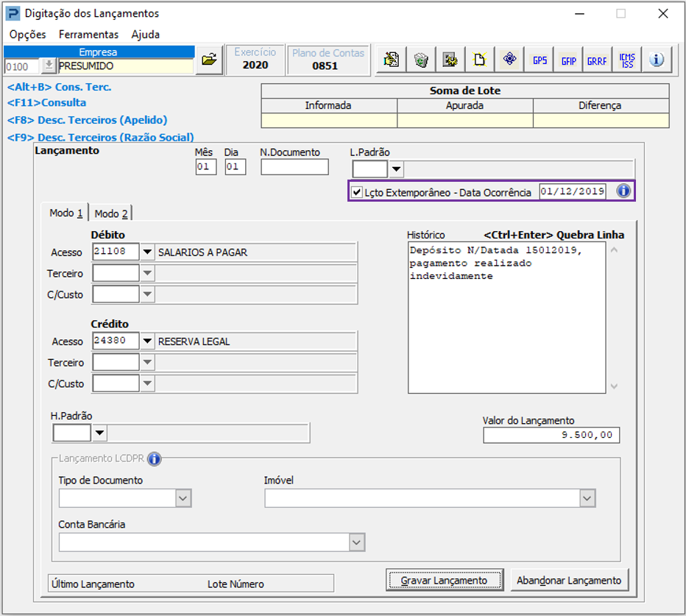This screenshot has height=616, width=686.
Task: Click Histórico scrollbar up arrow
Action: pyautogui.click(x=614, y=250)
